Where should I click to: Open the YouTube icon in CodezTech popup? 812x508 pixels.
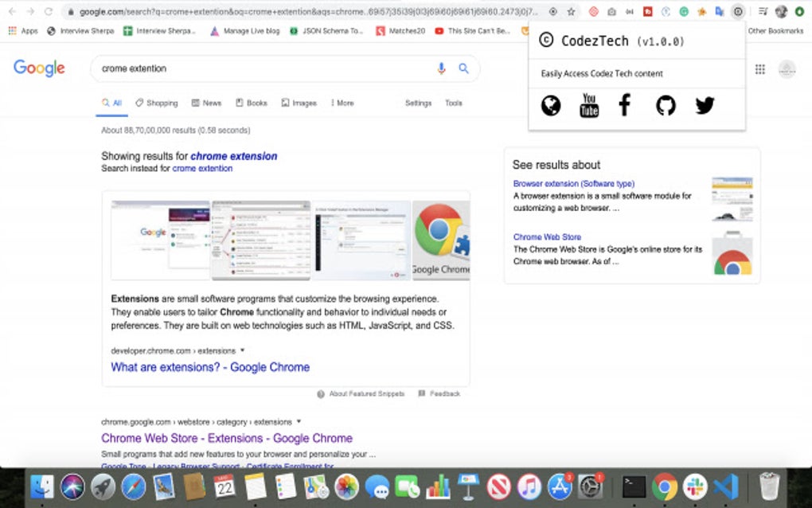pos(589,106)
